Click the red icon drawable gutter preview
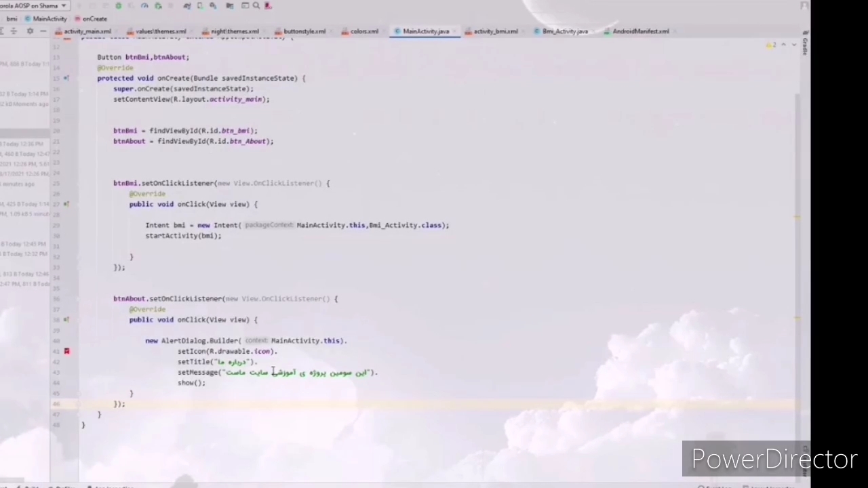Viewport: 868px width, 488px height. pyautogui.click(x=66, y=351)
